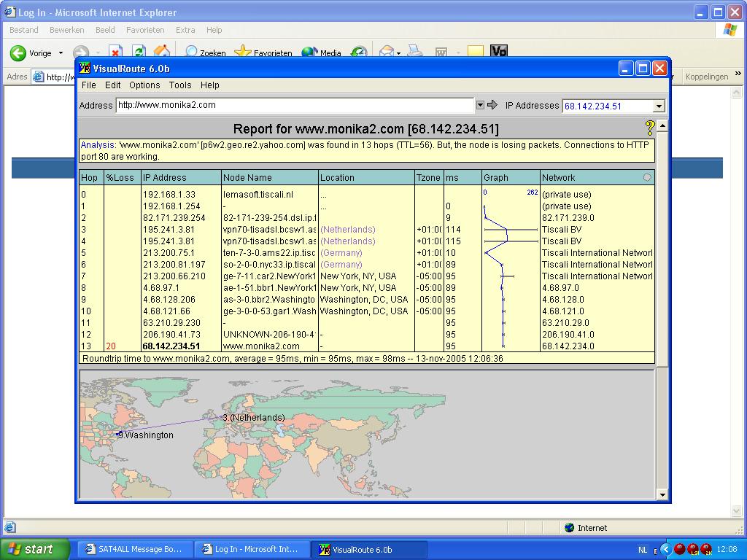The image size is (747, 560).
Task: Click the VisualRoute report scrollbar down arrow
Action: 662,495
